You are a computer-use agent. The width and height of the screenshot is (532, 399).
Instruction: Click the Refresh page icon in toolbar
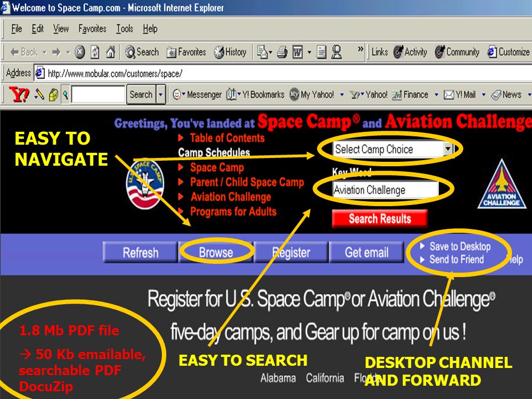tap(95, 52)
